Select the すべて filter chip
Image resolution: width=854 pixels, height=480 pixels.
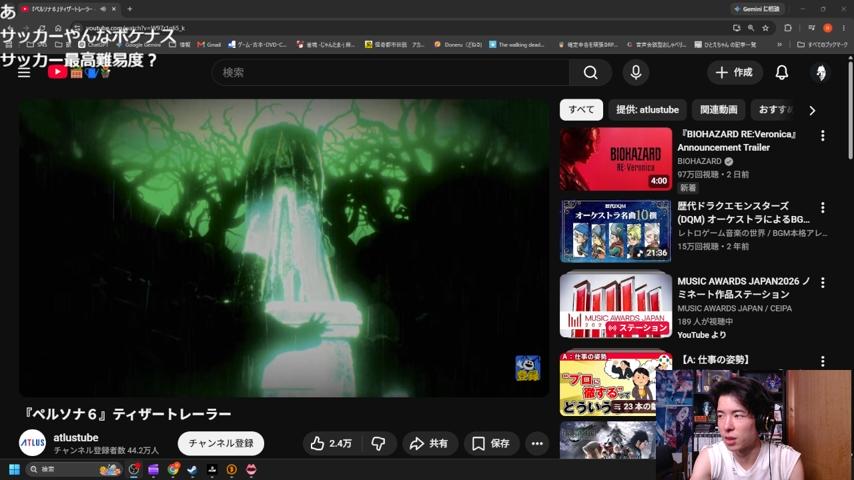pyautogui.click(x=581, y=110)
